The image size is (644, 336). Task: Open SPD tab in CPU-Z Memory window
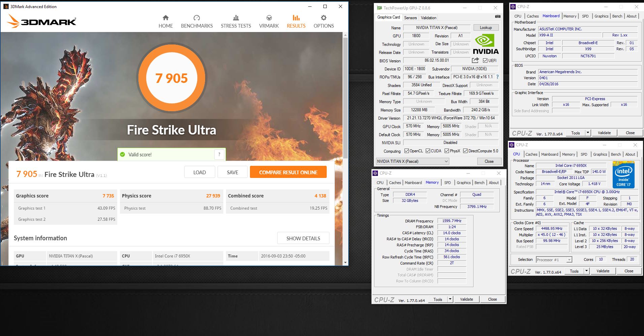(447, 183)
